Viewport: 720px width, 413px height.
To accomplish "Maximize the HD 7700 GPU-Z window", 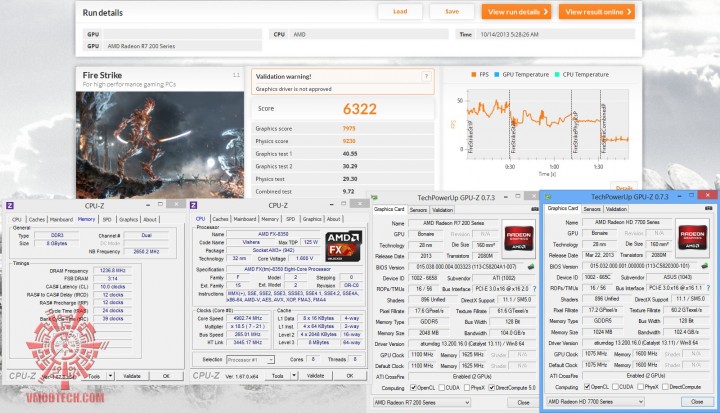I will pyautogui.click(x=693, y=196).
